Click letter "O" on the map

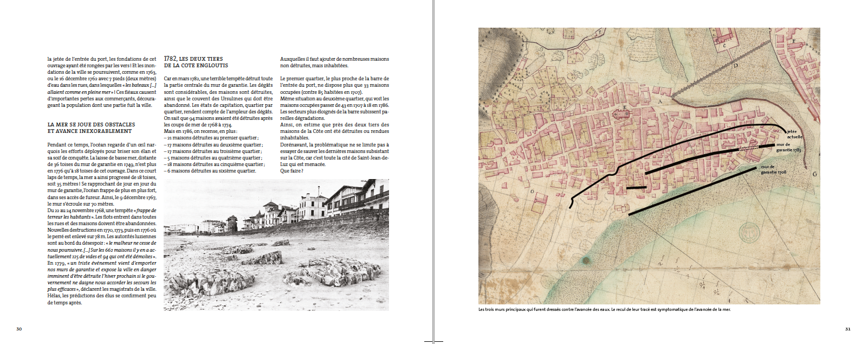click(x=532, y=192)
